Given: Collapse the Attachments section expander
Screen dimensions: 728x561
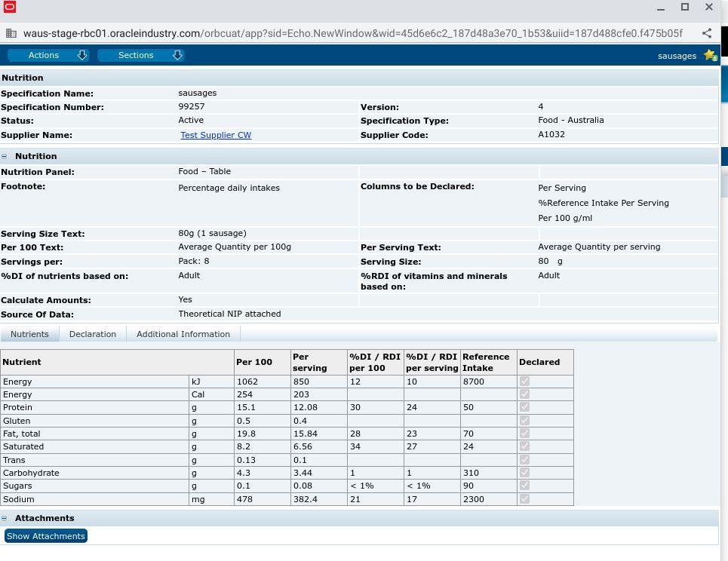Looking at the screenshot, I should point(5,518).
